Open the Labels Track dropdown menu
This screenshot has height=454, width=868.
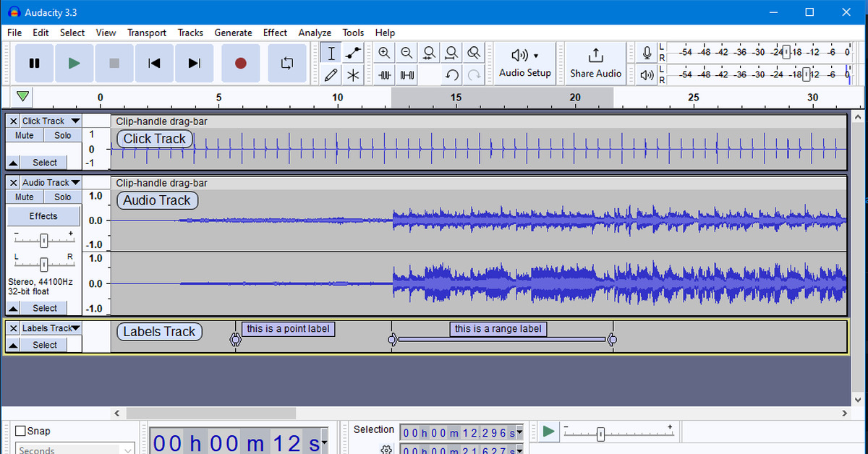point(75,328)
